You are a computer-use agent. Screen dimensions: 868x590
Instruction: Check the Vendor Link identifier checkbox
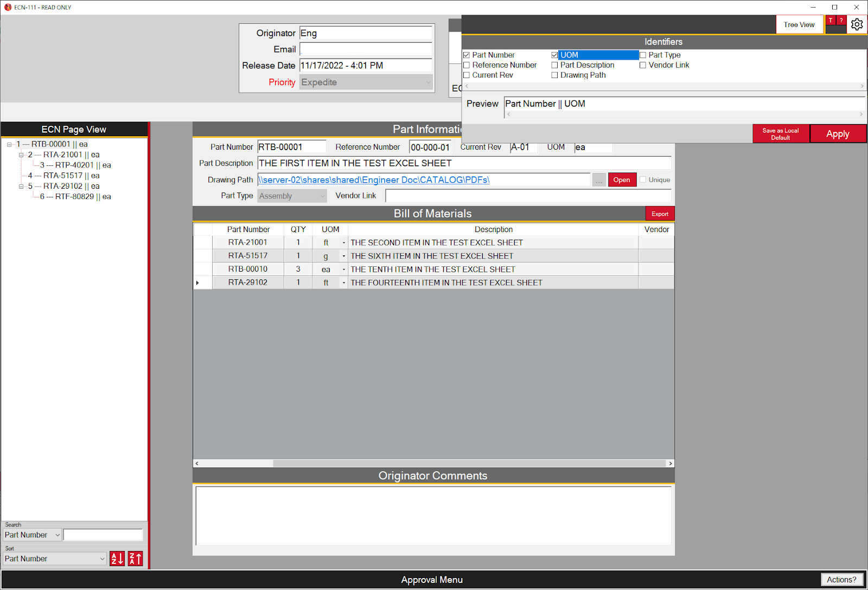tap(643, 65)
